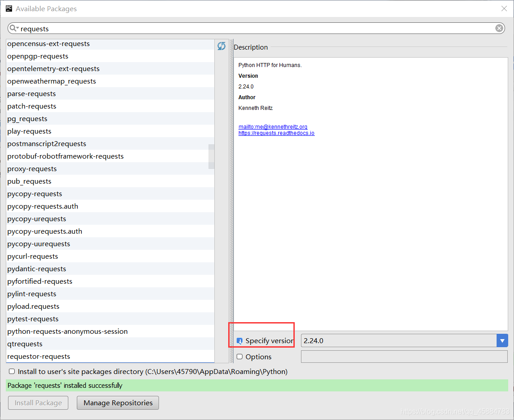Open the mailto:me@kennethreitz.org link
The width and height of the screenshot is (514, 420).
coord(273,126)
